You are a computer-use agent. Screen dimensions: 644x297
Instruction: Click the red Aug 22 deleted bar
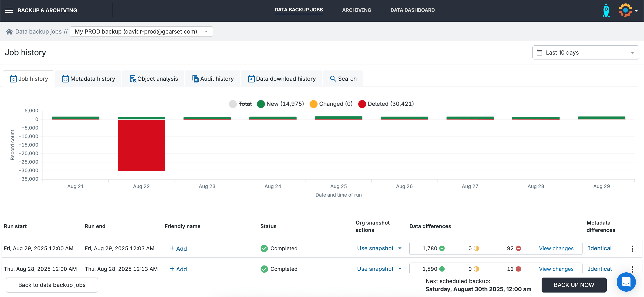tap(141, 145)
